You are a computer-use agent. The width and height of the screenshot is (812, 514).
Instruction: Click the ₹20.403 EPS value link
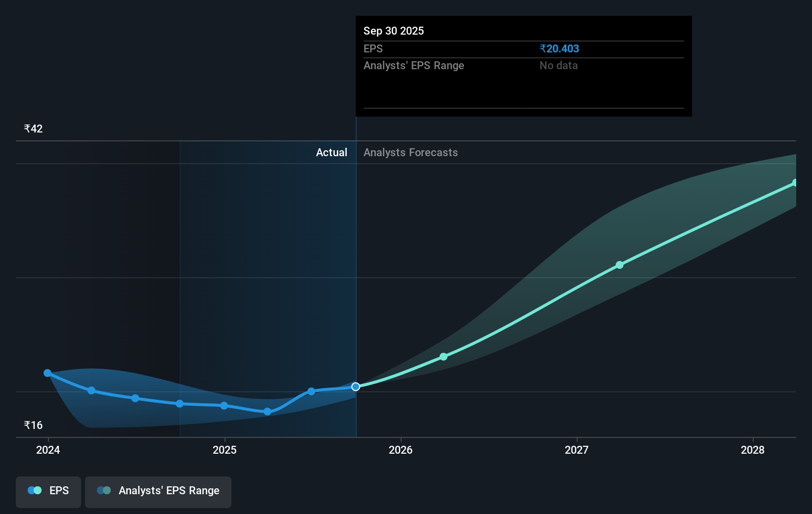tap(559, 48)
